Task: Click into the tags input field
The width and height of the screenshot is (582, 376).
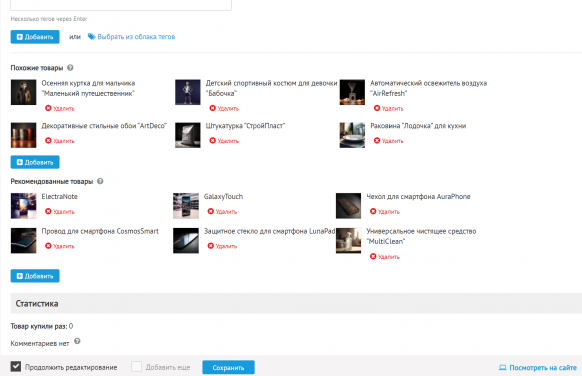Action: (121, 5)
